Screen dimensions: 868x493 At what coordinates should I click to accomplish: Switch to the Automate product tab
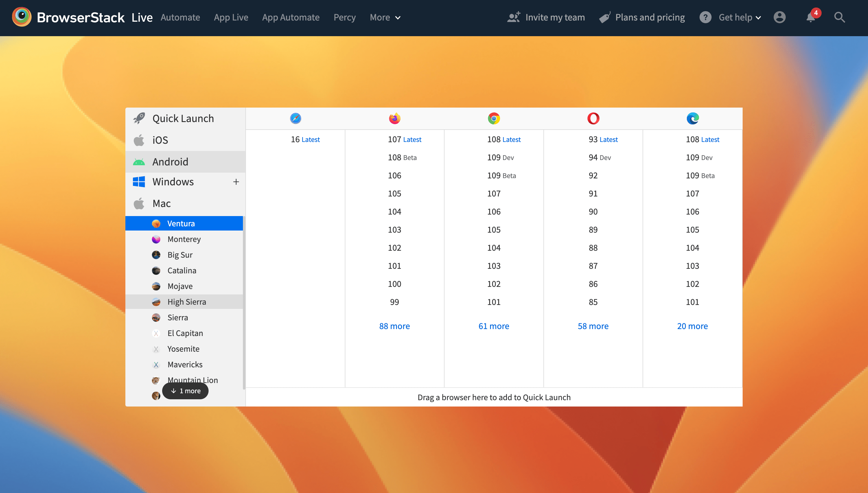click(x=180, y=17)
